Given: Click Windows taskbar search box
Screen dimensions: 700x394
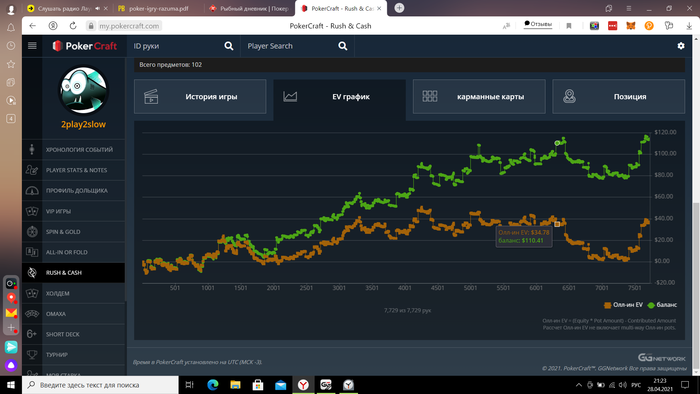Looking at the screenshot, I should pyautogui.click(x=100, y=385).
